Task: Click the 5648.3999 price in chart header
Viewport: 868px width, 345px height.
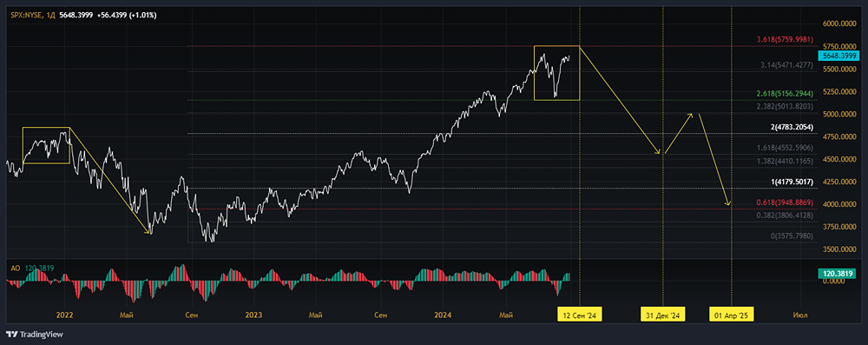Action: [x=76, y=16]
